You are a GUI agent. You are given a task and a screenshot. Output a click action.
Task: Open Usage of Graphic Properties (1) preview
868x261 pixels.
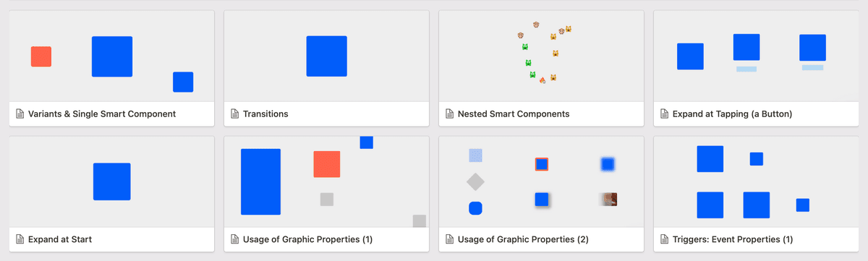tap(327, 181)
